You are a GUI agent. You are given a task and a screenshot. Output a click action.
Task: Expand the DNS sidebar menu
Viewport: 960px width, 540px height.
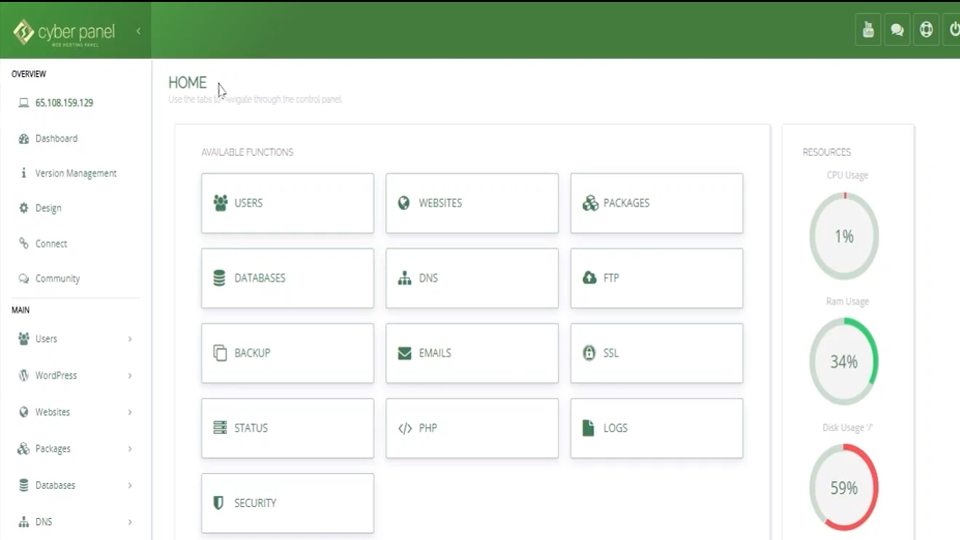tap(75, 522)
